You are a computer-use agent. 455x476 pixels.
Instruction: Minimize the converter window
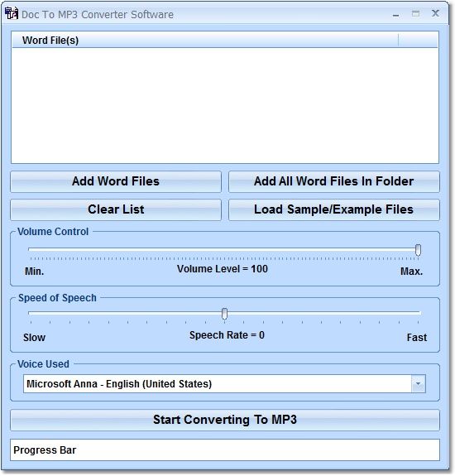coord(395,14)
